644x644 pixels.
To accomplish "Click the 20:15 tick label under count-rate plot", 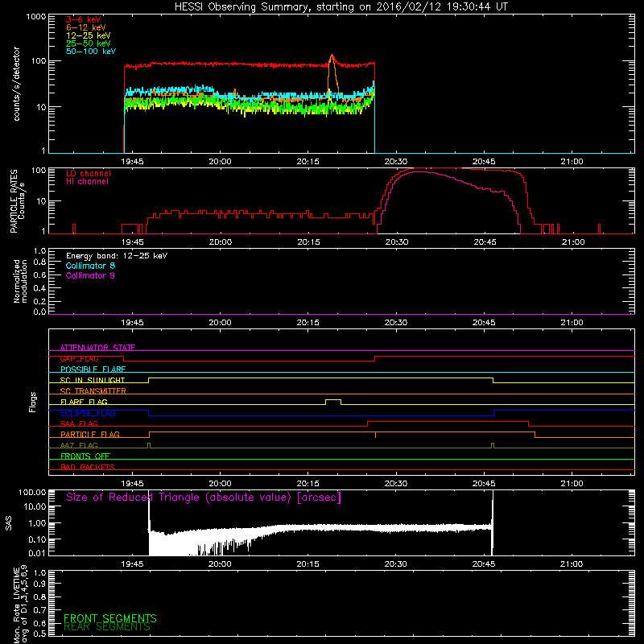I will tap(308, 162).
